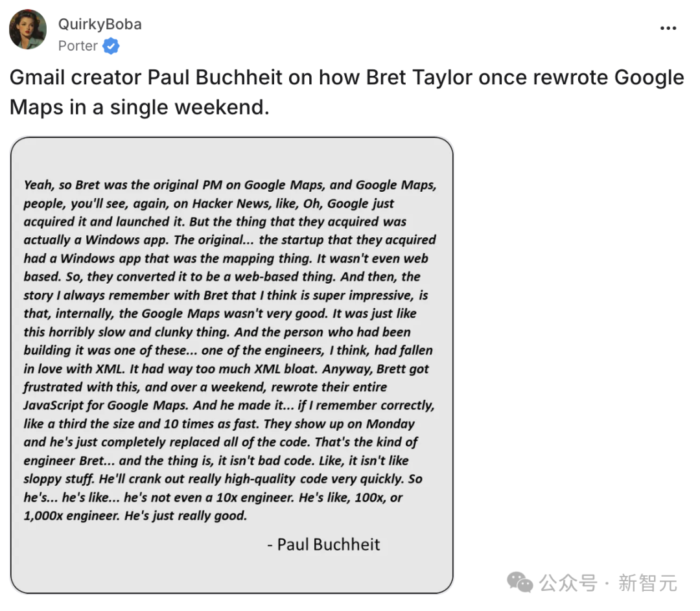Click 'Gmail creator' at the headline start
This screenshot has width=700, height=611.
point(75,77)
